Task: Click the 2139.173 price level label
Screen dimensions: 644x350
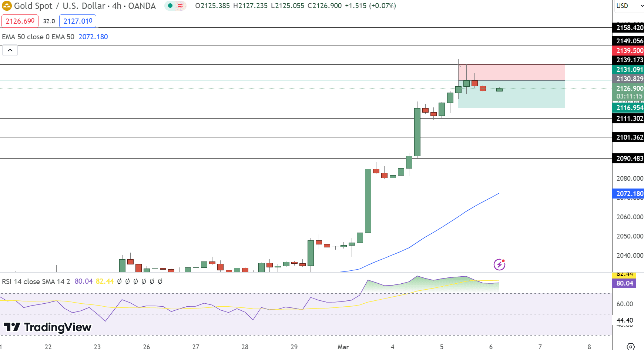Action: click(628, 60)
